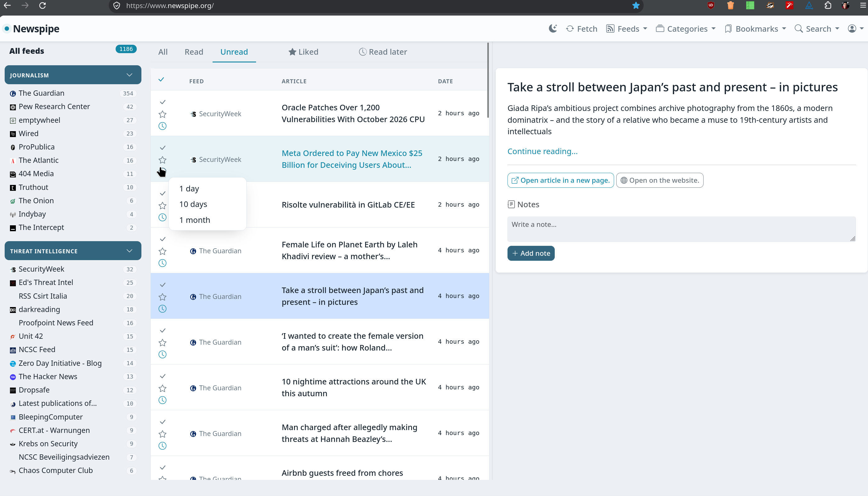The width and height of the screenshot is (868, 496).
Task: Star the Risolte vulnerabilità GitLab article
Action: (x=163, y=205)
